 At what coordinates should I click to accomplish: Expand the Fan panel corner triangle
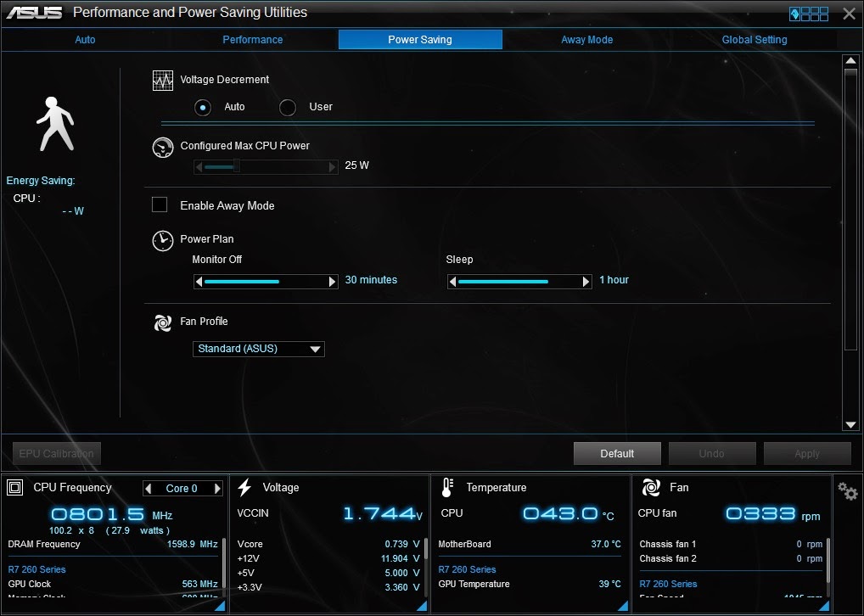[824, 606]
